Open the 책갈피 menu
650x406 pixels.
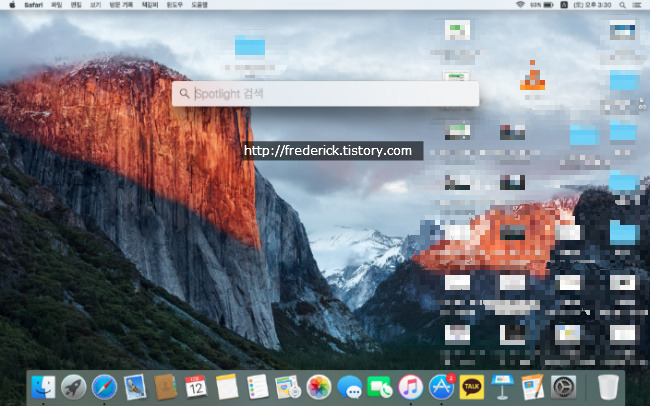coord(150,5)
